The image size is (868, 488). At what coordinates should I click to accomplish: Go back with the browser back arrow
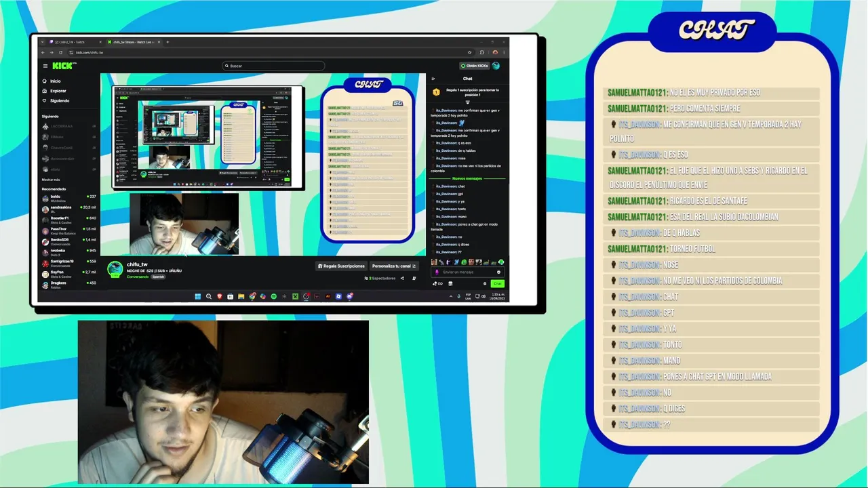point(43,52)
